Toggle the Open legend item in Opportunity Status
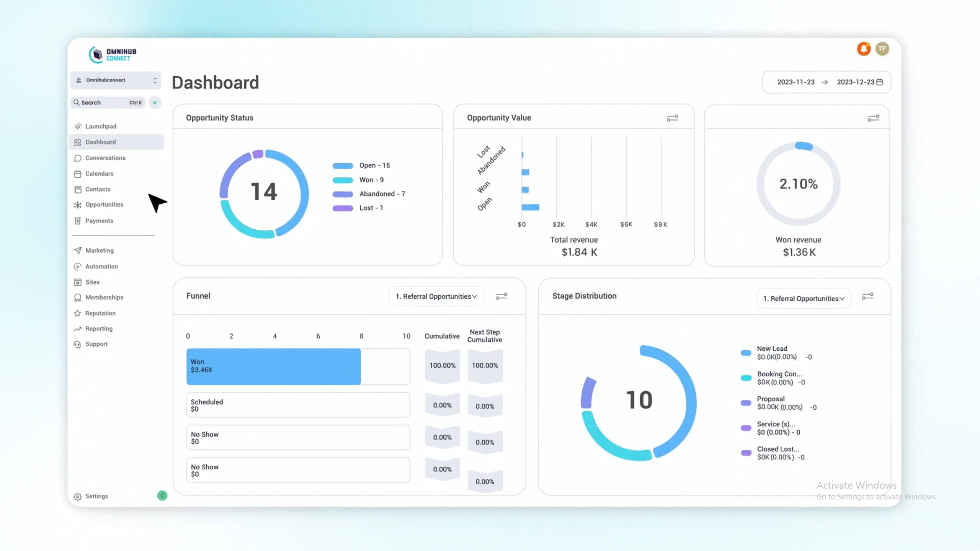This screenshot has width=980, height=551. pos(361,165)
